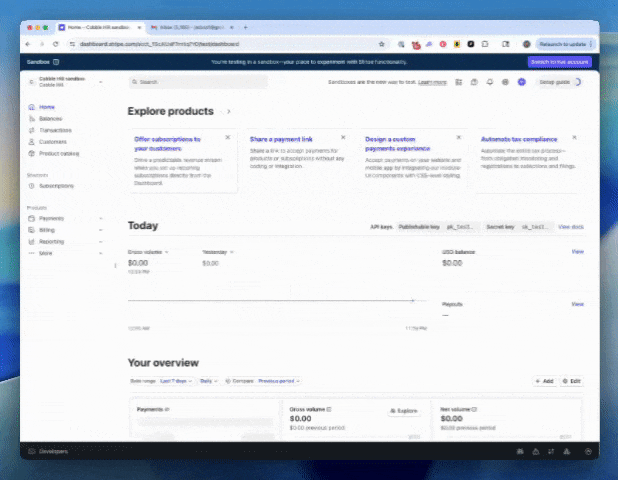Dismiss the Offer subscriptions card
Viewport: 618px width, 480px height.
pyautogui.click(x=228, y=137)
